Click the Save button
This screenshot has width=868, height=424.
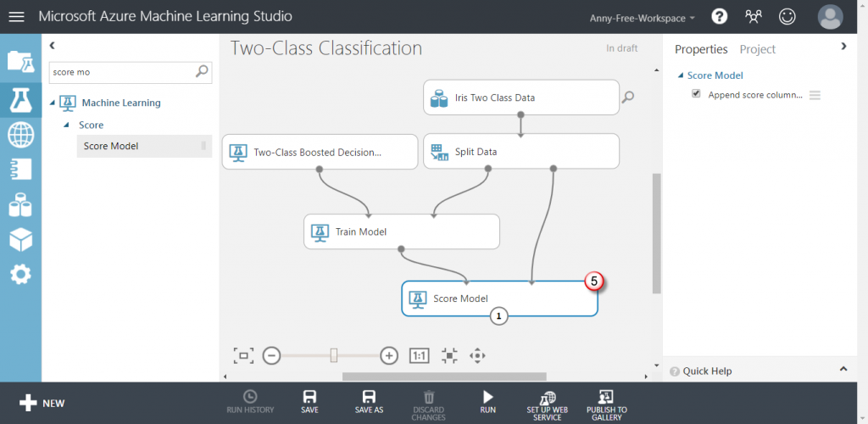click(309, 403)
